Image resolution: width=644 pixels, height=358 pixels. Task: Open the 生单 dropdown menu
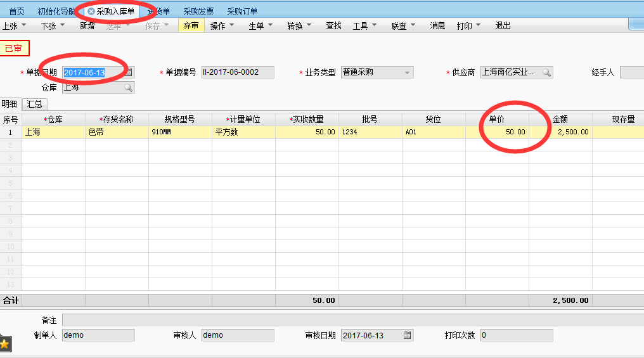click(x=261, y=26)
